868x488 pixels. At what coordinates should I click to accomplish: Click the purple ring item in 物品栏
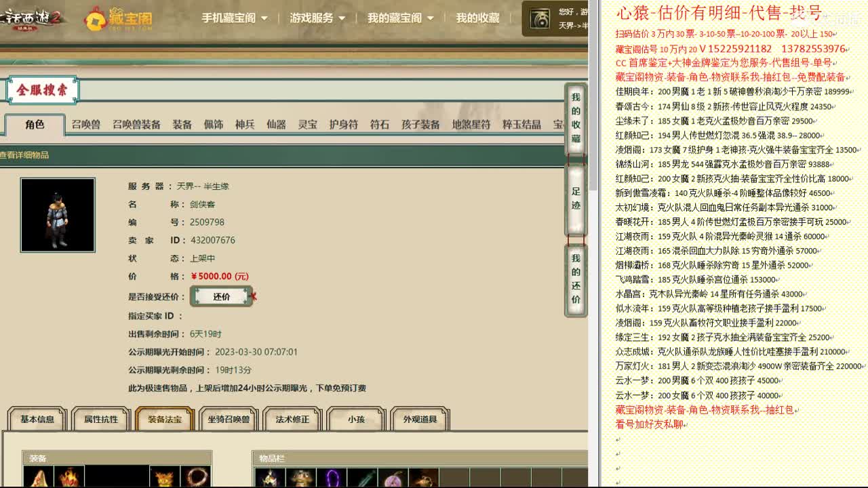332,478
